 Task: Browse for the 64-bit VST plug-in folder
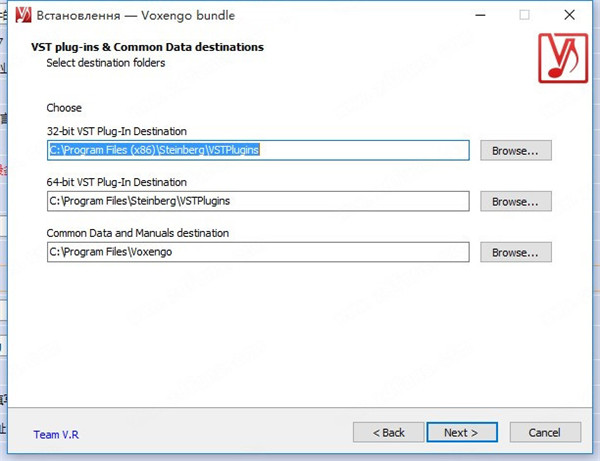pyautogui.click(x=515, y=201)
